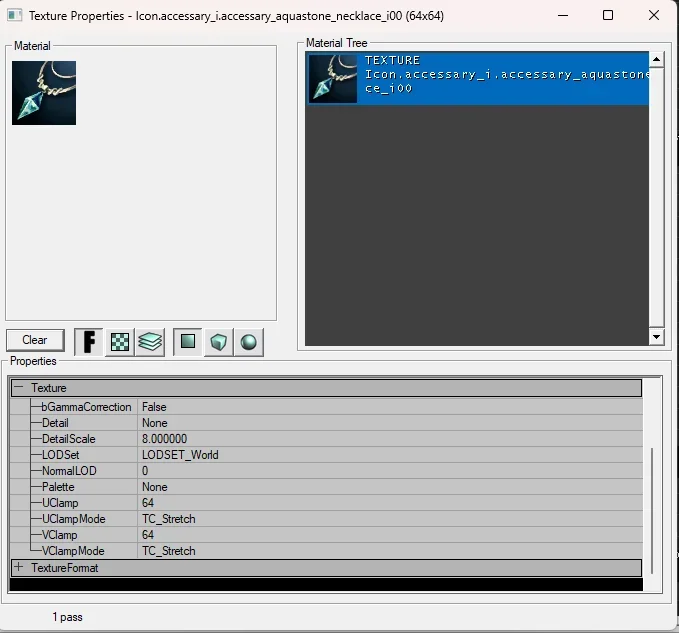
Task: Select the Palette property label
Action: click(x=58, y=487)
